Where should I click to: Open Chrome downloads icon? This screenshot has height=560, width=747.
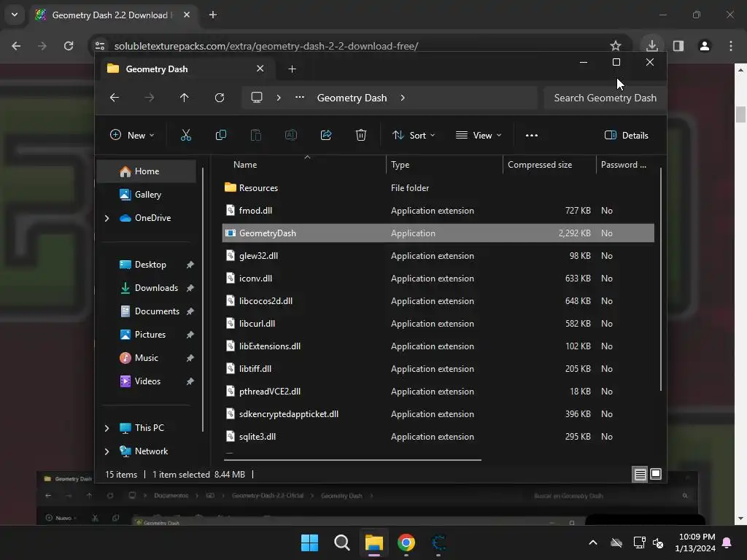(651, 46)
